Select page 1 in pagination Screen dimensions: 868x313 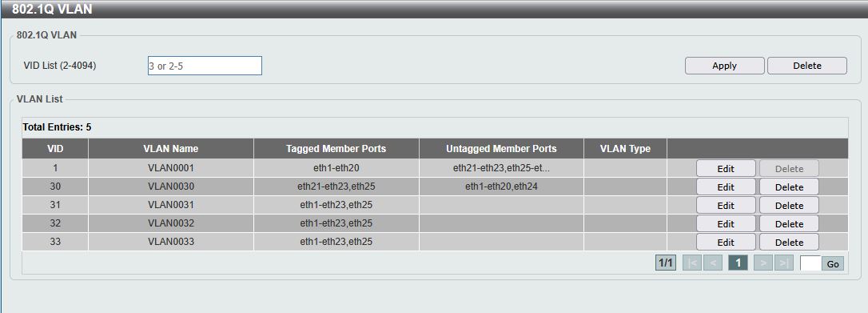(738, 263)
